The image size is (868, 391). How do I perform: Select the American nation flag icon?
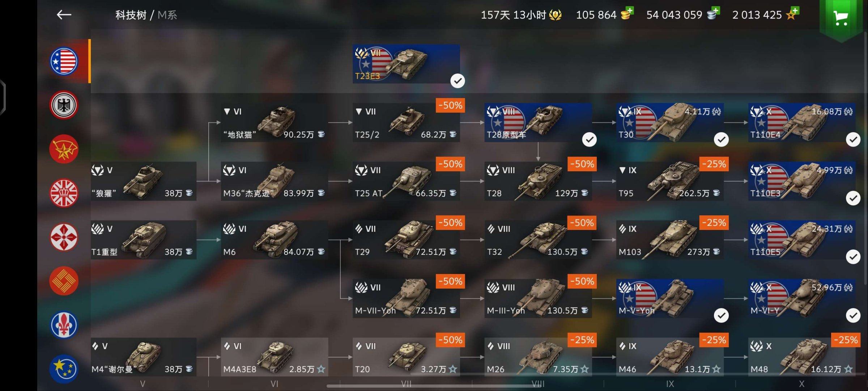tap(64, 61)
